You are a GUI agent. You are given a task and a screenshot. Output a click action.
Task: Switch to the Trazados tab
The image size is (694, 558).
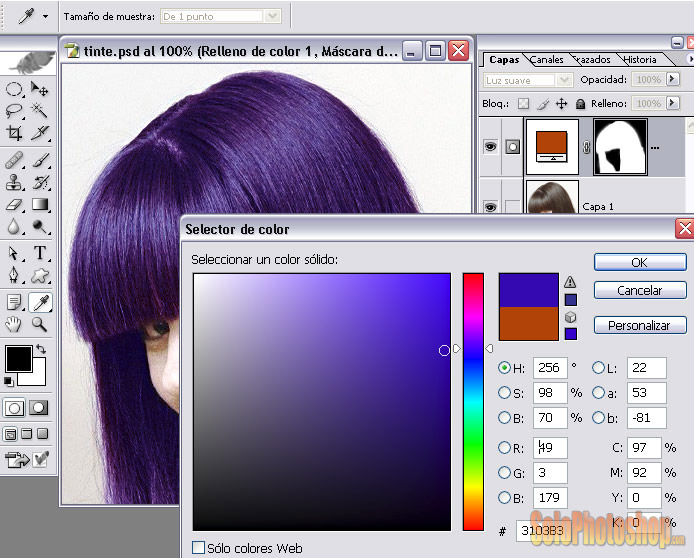pyautogui.click(x=591, y=59)
